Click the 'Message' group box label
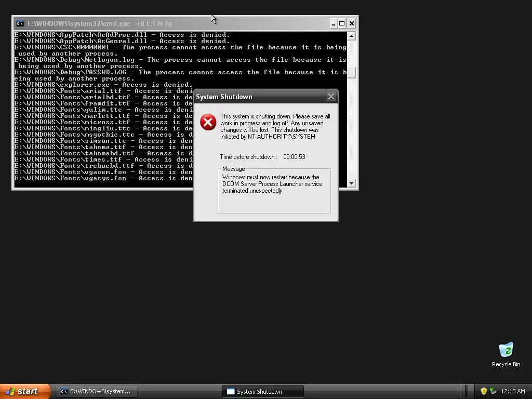 pyautogui.click(x=233, y=169)
